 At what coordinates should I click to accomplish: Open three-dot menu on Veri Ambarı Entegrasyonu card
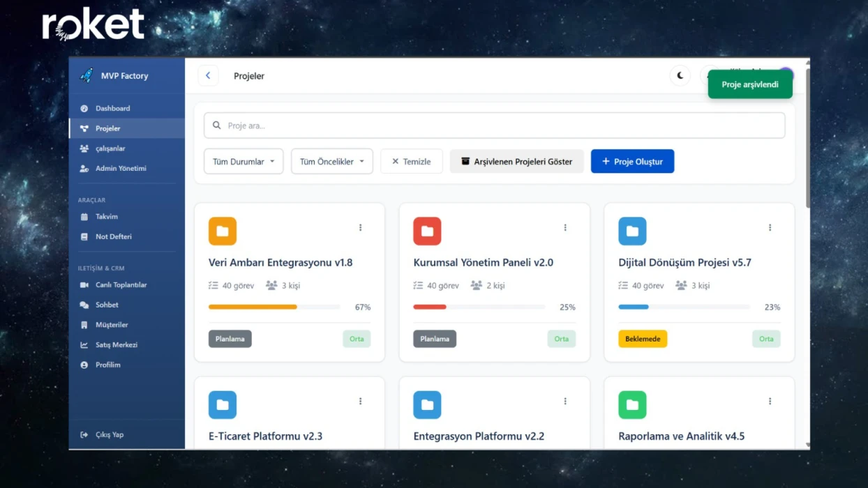361,228
